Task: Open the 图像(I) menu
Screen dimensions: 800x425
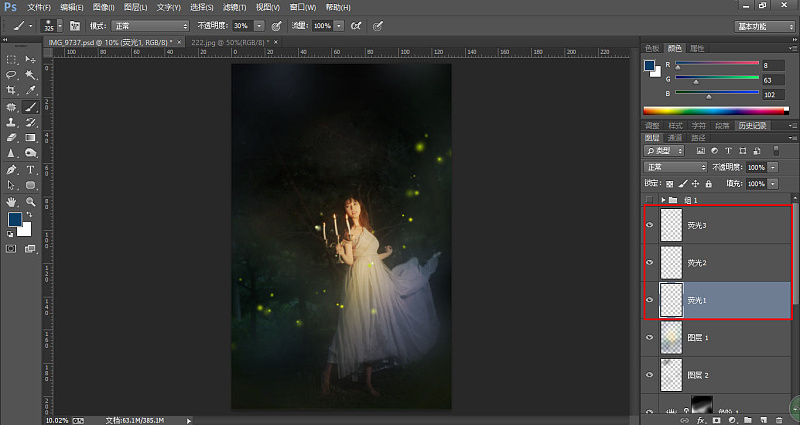Action: (x=104, y=7)
